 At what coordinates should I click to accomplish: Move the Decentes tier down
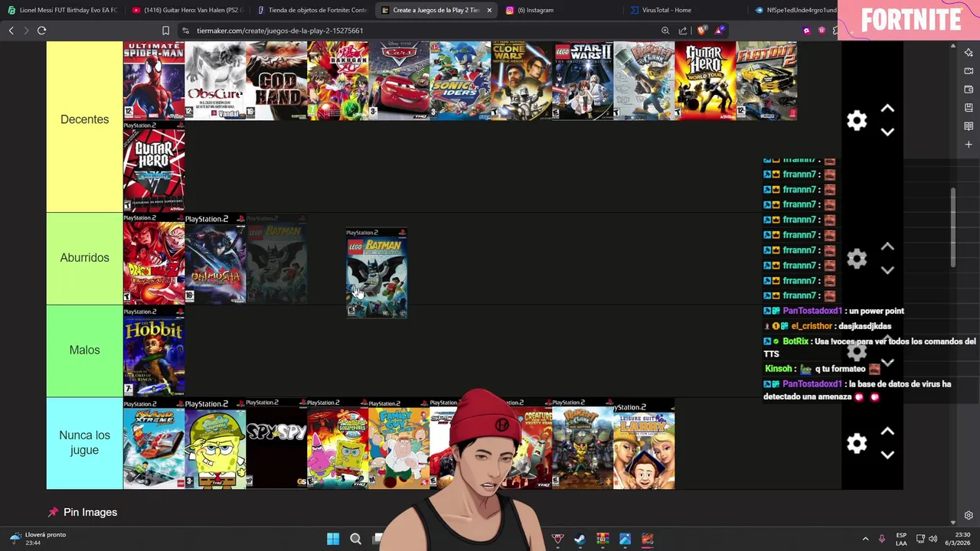887,132
